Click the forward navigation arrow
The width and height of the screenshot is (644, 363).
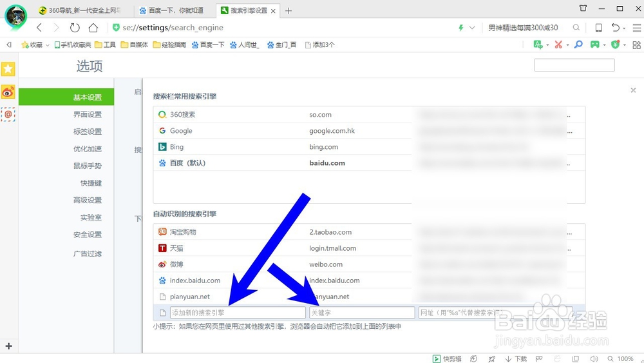point(56,28)
